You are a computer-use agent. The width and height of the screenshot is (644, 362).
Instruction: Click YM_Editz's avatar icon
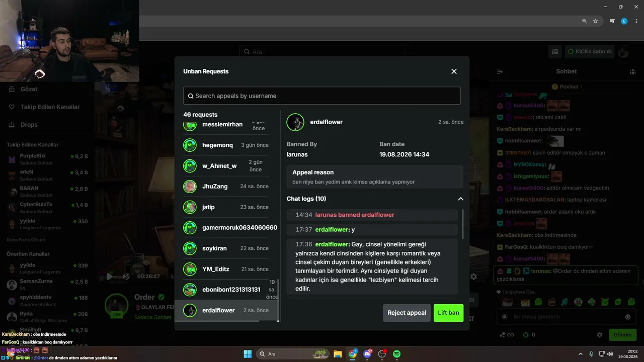pyautogui.click(x=190, y=269)
